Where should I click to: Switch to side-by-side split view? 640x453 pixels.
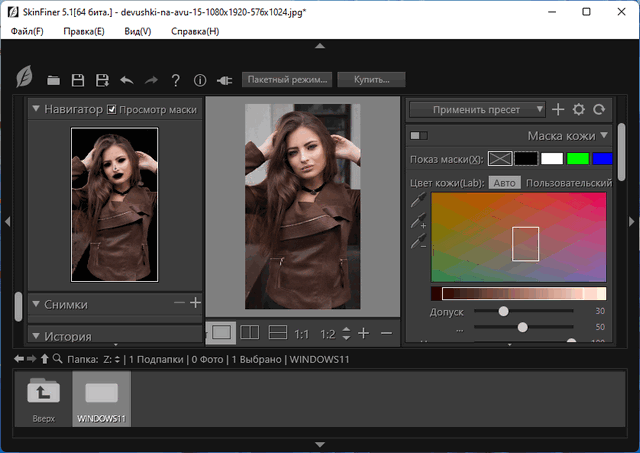(x=251, y=332)
